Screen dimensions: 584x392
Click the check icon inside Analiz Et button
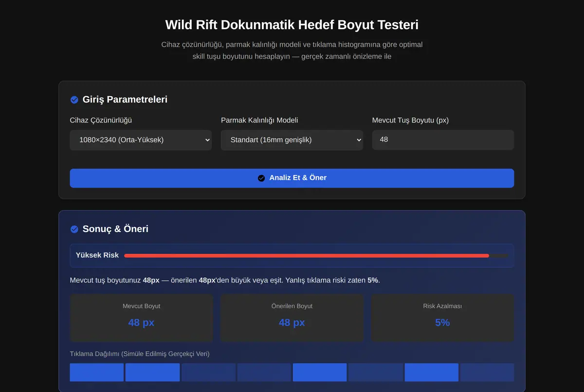tap(261, 178)
